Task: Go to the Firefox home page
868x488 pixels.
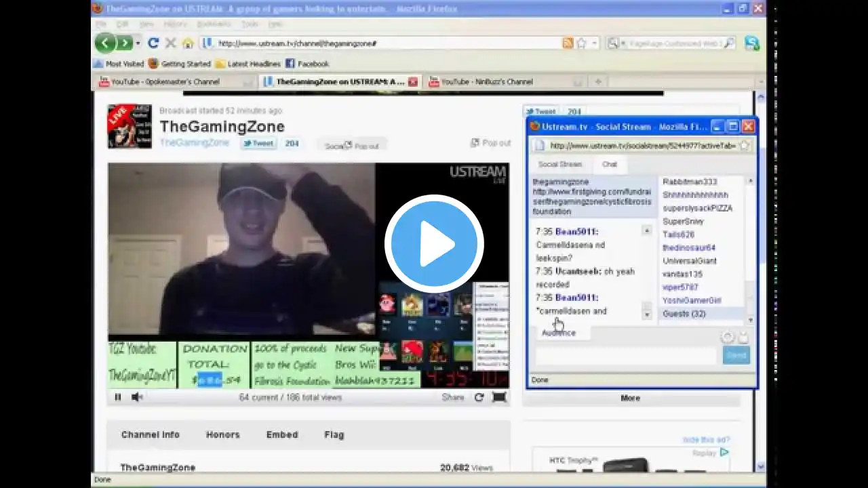Action: click(x=188, y=43)
